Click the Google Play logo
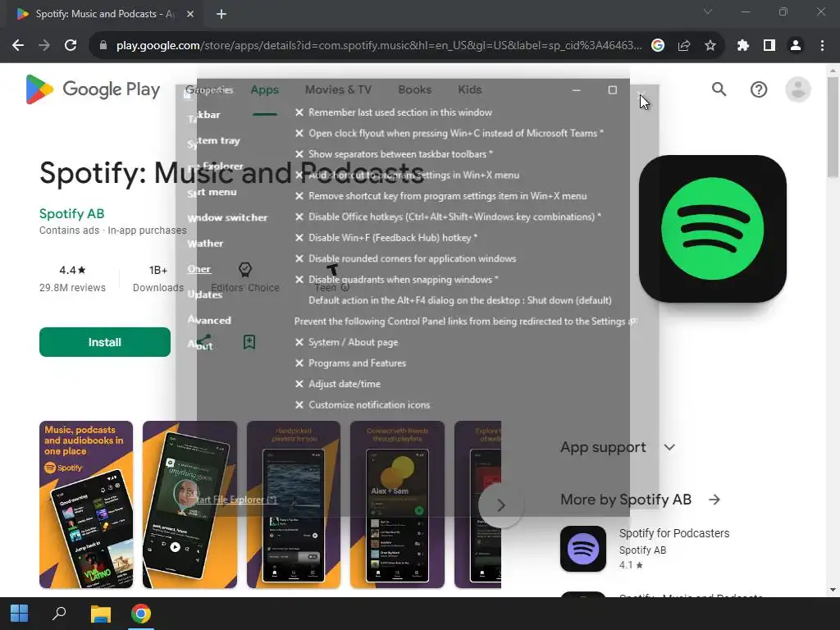This screenshot has width=840, height=630. coord(93,89)
